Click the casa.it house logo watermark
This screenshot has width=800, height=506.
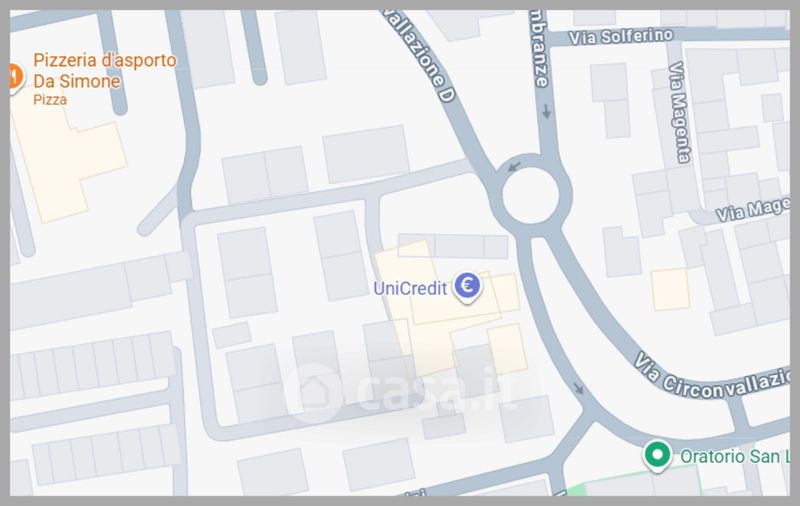[312, 391]
